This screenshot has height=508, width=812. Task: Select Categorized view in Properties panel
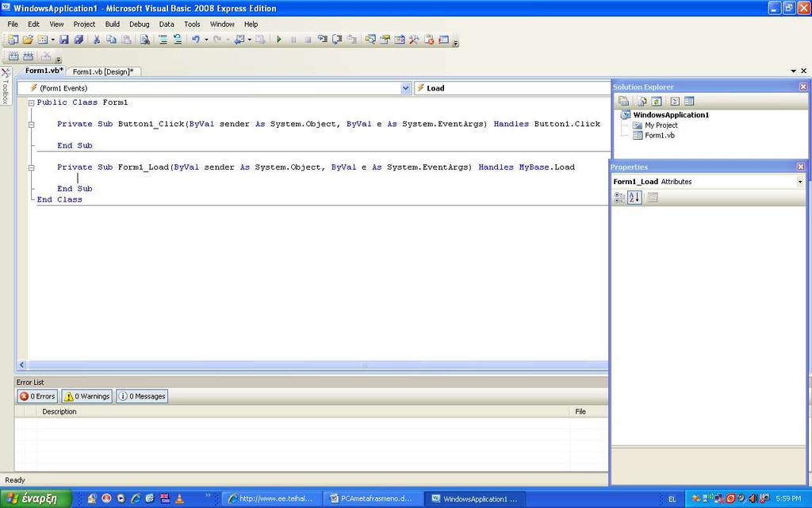(x=619, y=198)
